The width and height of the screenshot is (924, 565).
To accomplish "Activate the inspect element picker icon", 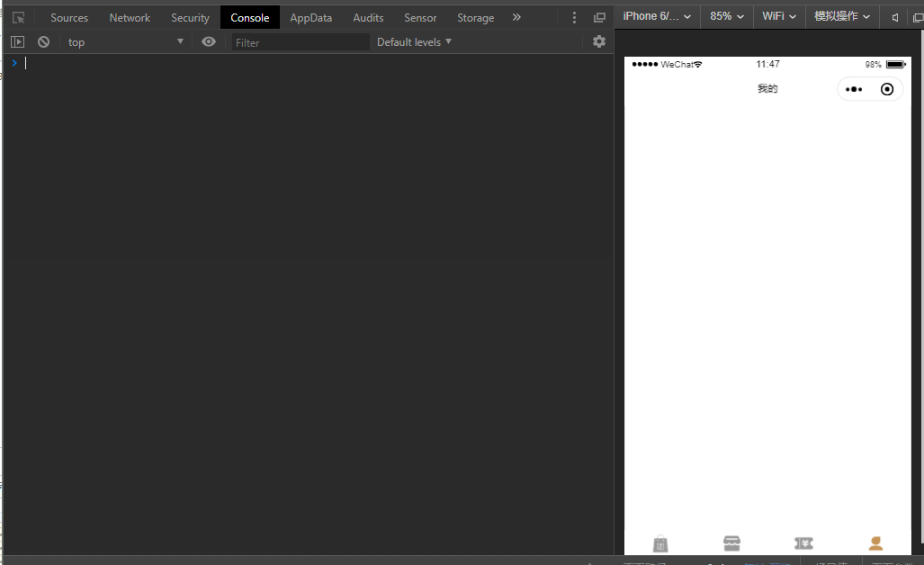I will [x=18, y=18].
